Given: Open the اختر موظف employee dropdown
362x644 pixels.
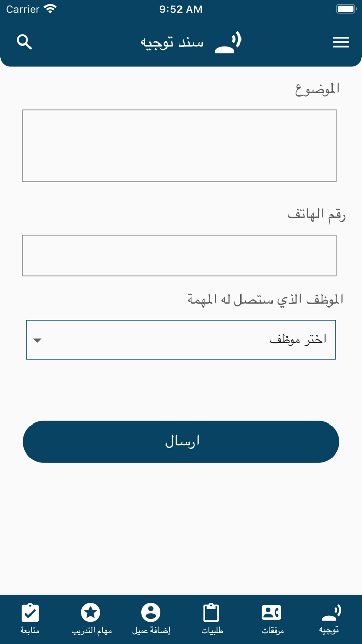Looking at the screenshot, I should 180,340.
